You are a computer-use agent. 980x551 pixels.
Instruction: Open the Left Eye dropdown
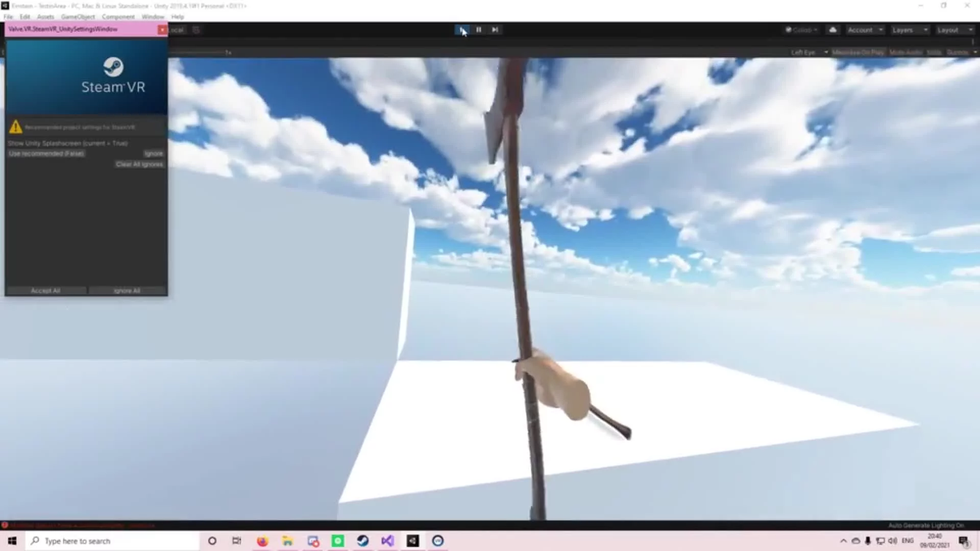point(808,52)
